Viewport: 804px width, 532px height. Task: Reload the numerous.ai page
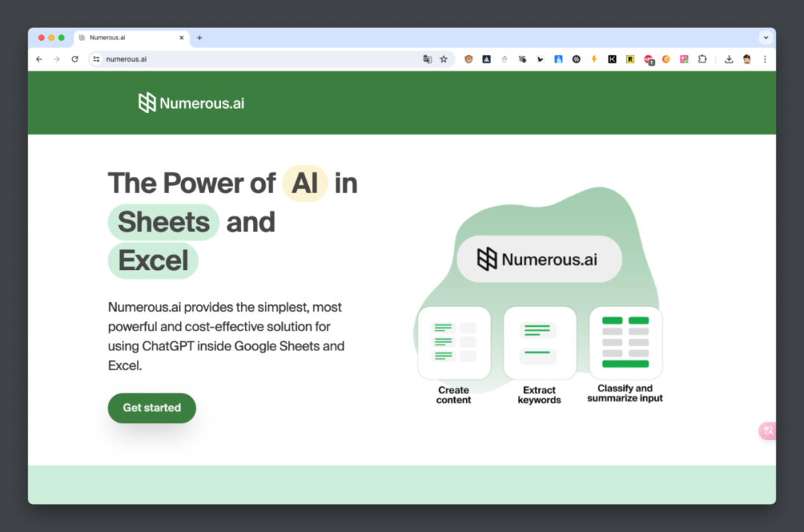coord(75,59)
